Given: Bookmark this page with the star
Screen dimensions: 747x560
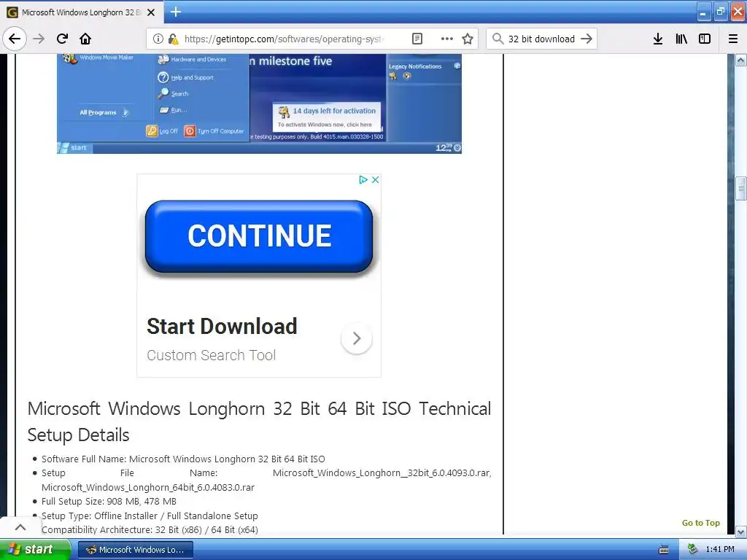Looking at the screenshot, I should point(468,39).
